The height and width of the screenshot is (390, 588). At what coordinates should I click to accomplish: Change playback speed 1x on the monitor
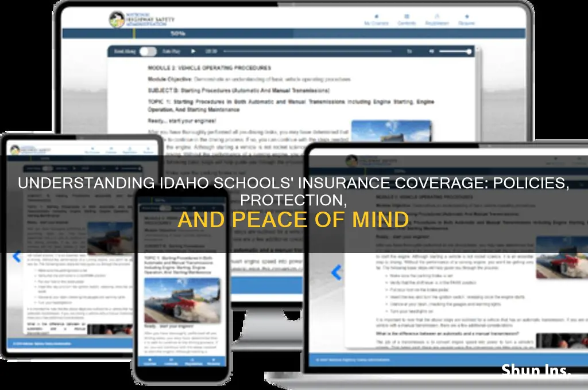pos(409,51)
